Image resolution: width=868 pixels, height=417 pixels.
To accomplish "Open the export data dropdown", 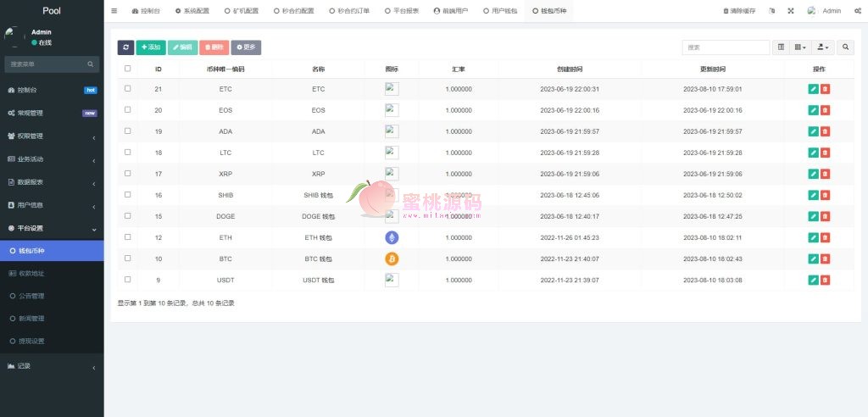I will tap(822, 47).
